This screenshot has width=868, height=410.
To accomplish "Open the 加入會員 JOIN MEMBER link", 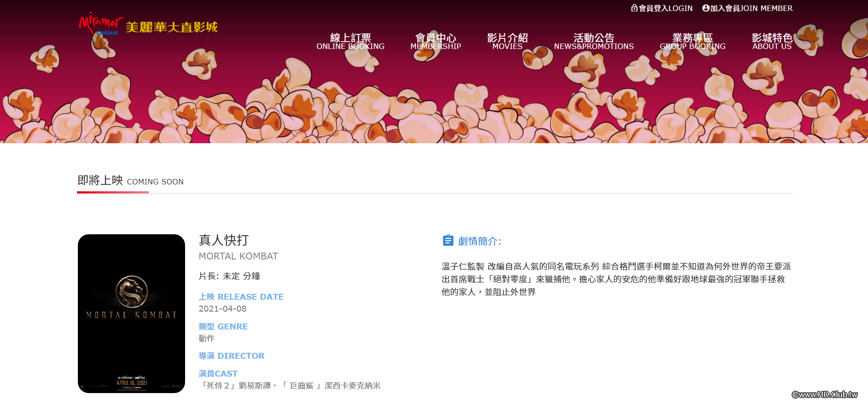I will [748, 8].
